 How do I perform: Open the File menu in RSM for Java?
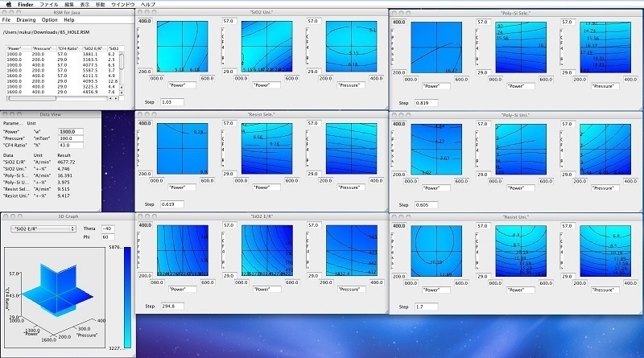click(x=6, y=19)
